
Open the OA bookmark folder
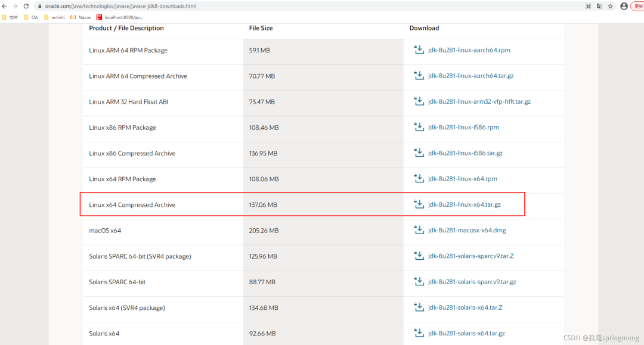31,17
